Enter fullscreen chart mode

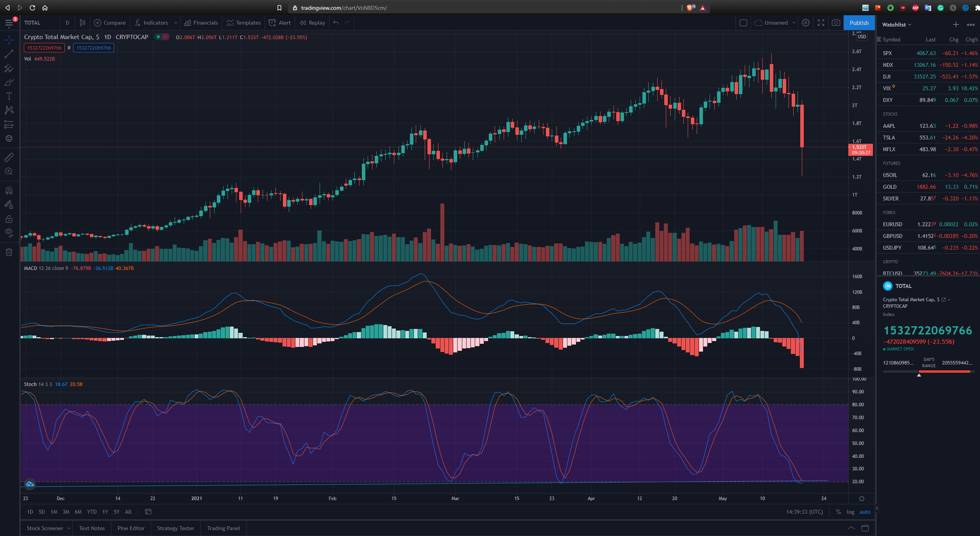click(821, 23)
